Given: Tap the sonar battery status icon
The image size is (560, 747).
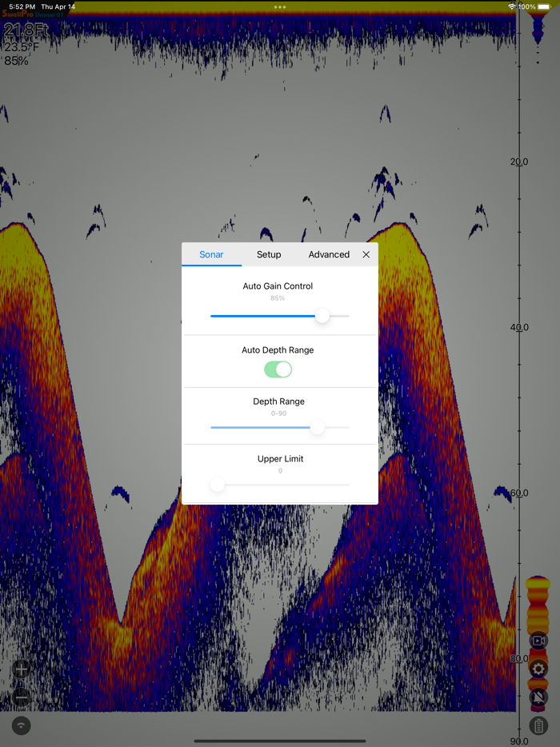Looking at the screenshot, I should coord(538,725).
